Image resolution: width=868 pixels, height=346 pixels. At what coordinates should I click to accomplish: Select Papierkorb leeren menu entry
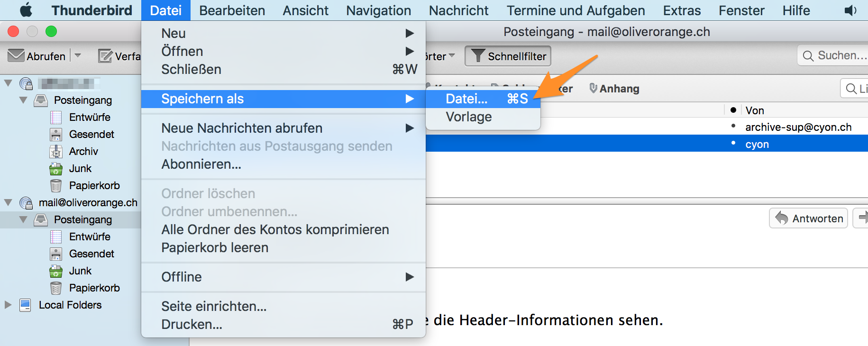pyautogui.click(x=283, y=247)
